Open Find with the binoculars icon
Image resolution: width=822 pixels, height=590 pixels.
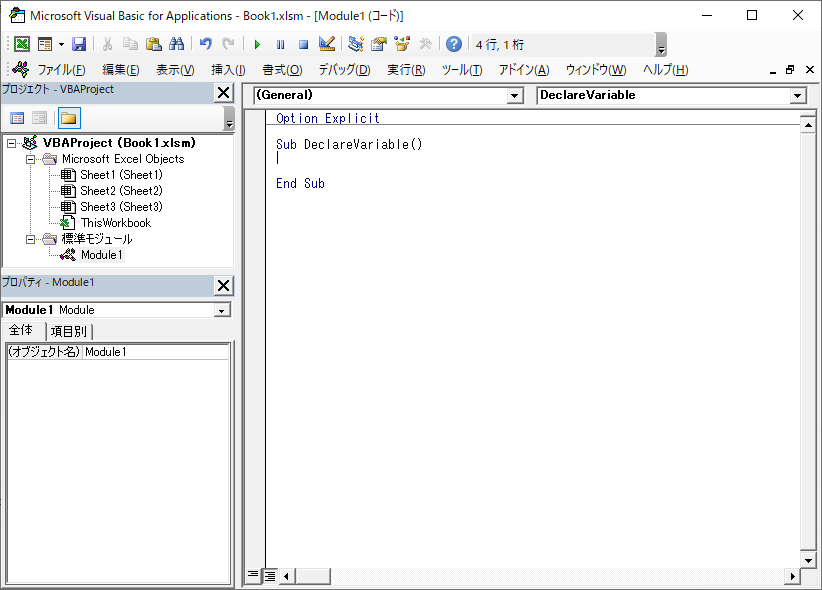click(176, 44)
